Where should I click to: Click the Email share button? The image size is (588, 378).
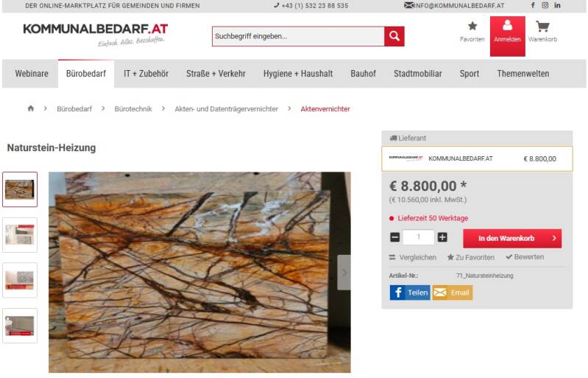pos(453,293)
